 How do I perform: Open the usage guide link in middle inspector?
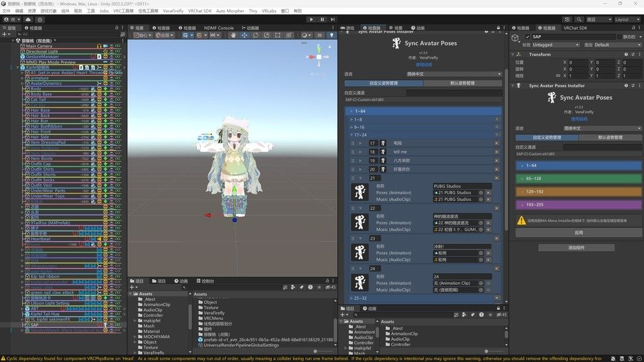click(x=423, y=65)
